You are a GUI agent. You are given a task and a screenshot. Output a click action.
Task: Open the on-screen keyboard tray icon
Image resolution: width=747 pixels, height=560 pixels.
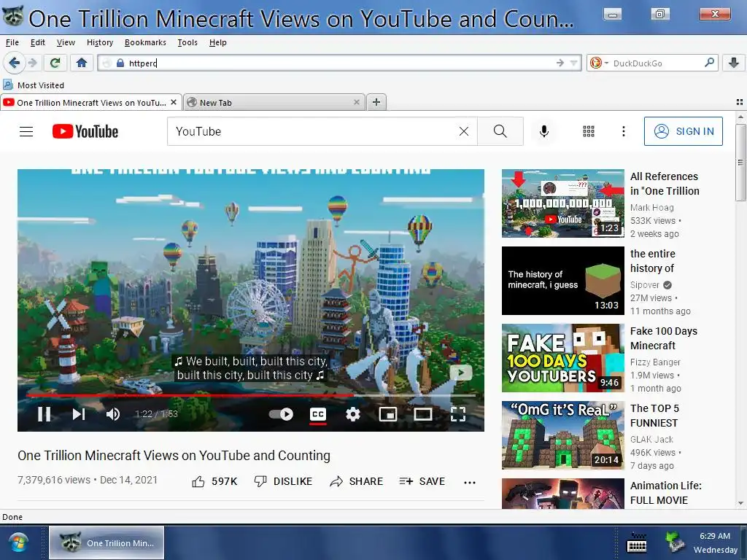coord(636,542)
